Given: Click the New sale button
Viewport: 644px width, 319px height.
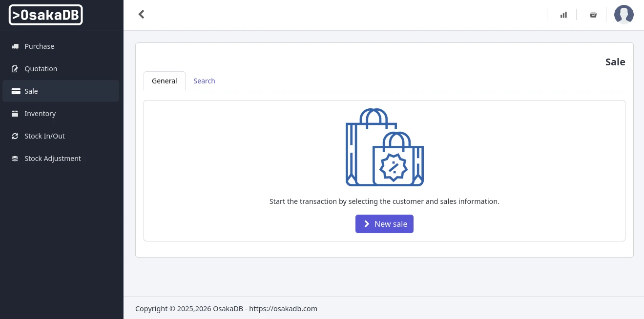Looking at the screenshot, I should [384, 223].
